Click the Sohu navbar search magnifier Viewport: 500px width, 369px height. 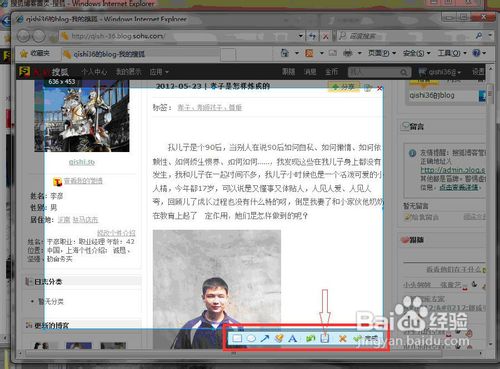point(404,72)
